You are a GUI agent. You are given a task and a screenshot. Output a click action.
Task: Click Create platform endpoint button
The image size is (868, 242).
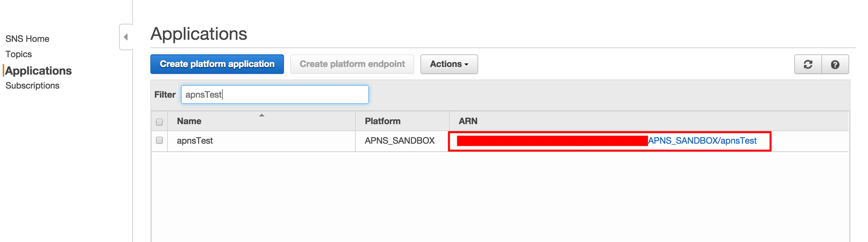pyautogui.click(x=352, y=64)
